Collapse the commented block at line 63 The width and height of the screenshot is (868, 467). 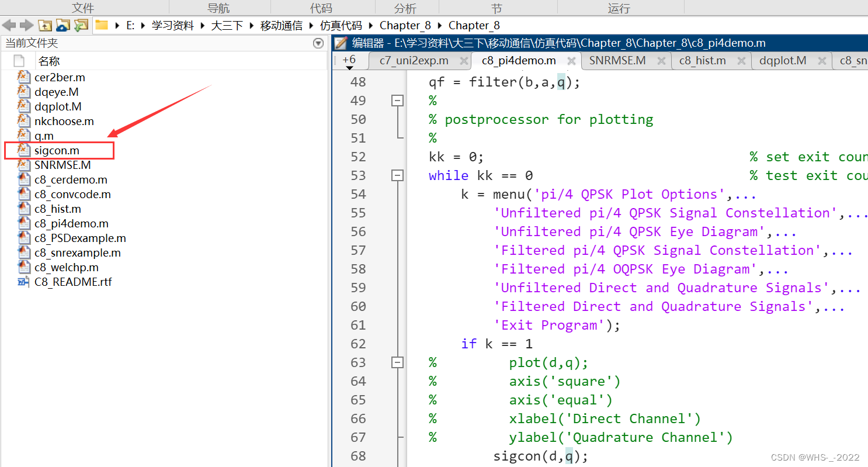pos(397,362)
